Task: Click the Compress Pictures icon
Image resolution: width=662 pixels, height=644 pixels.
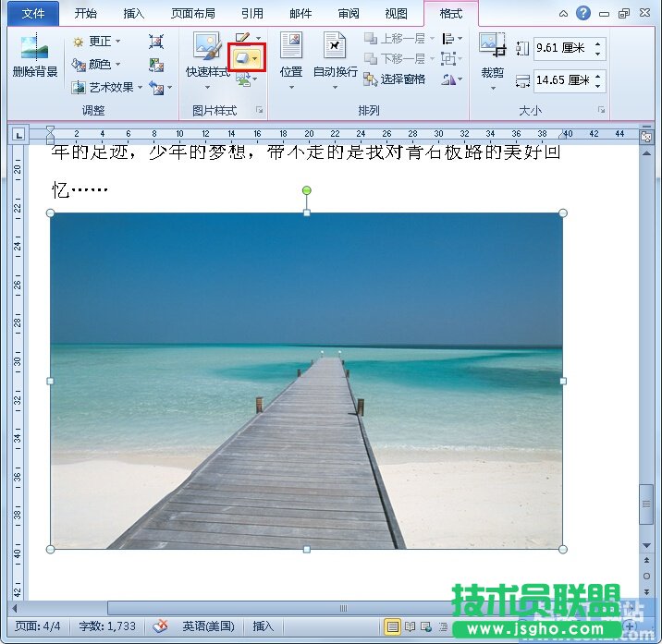Action: point(156,42)
